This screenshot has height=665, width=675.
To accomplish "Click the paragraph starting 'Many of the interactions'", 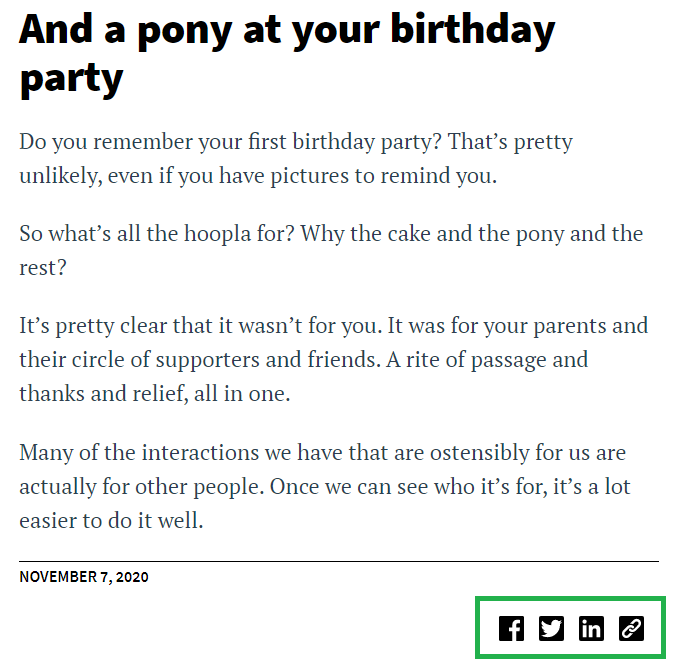I will (x=325, y=486).
